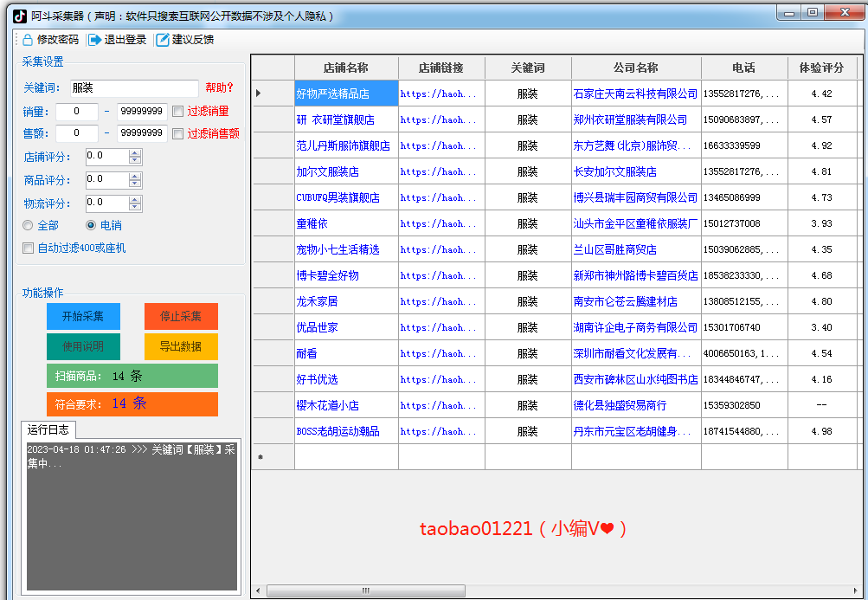Image resolution: width=868 pixels, height=600 pixels.
Task: Sort by 体验评分 column header
Action: point(822,68)
